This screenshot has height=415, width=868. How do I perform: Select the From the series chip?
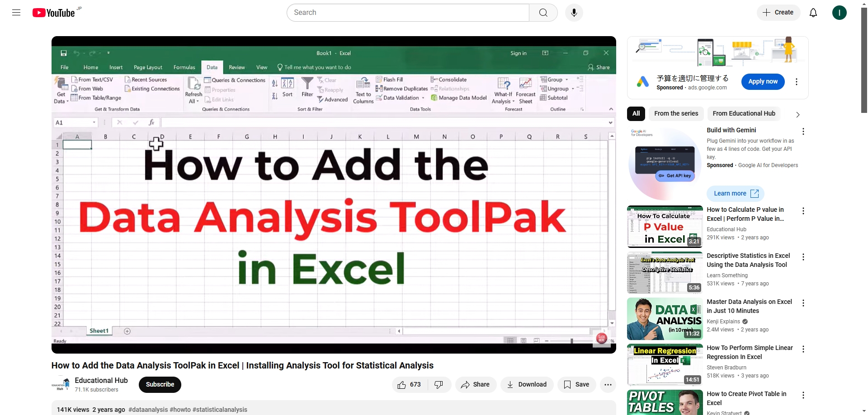(x=676, y=114)
